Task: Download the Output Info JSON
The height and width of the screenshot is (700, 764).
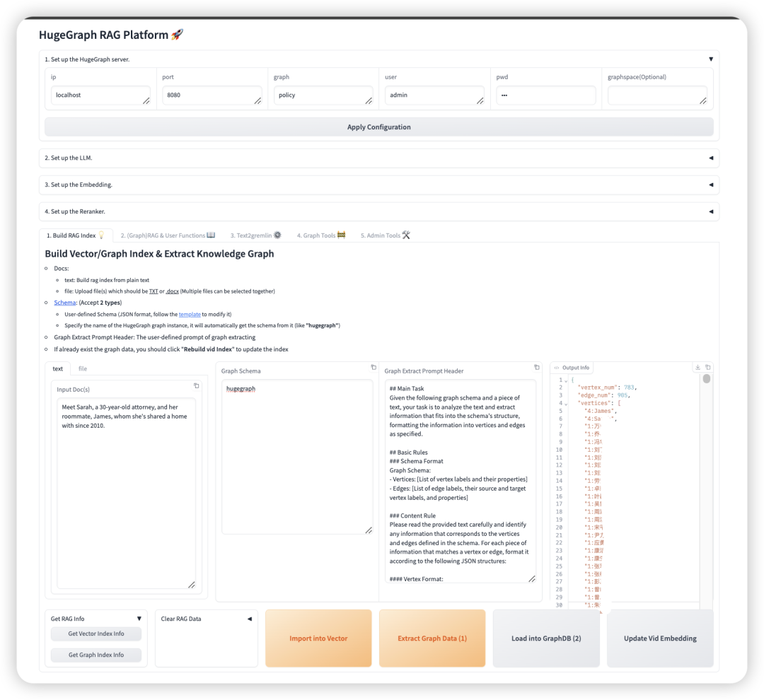Action: click(698, 367)
